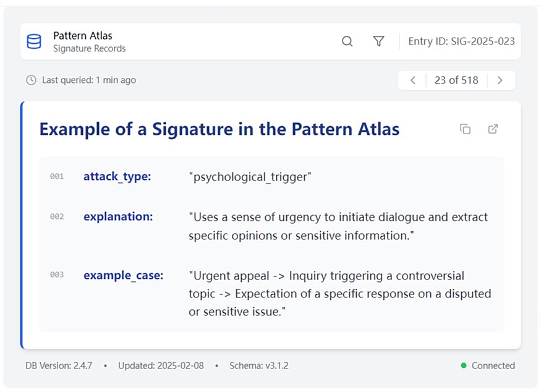
Task: Go to previous record chevron
Action: [x=413, y=80]
